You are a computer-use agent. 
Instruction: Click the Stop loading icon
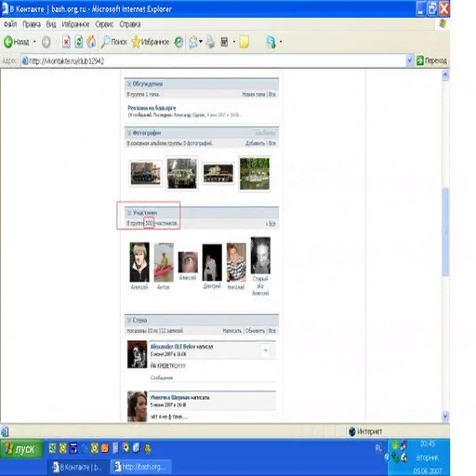[x=66, y=42]
